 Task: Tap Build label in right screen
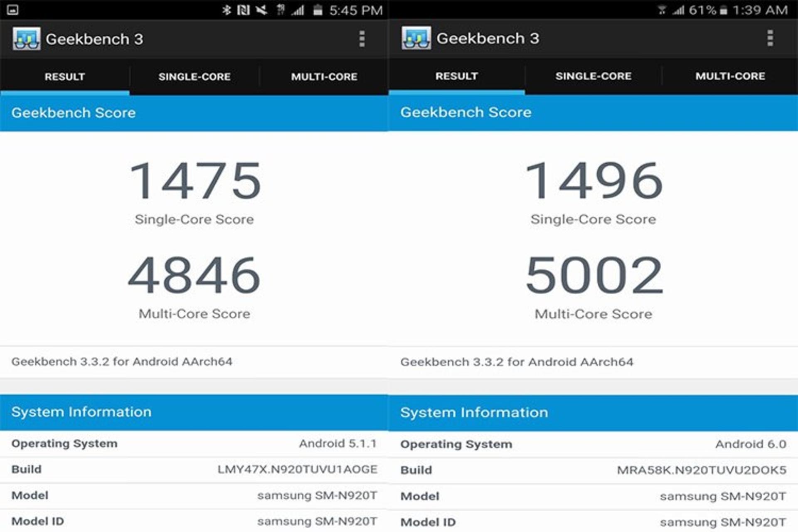click(x=416, y=470)
